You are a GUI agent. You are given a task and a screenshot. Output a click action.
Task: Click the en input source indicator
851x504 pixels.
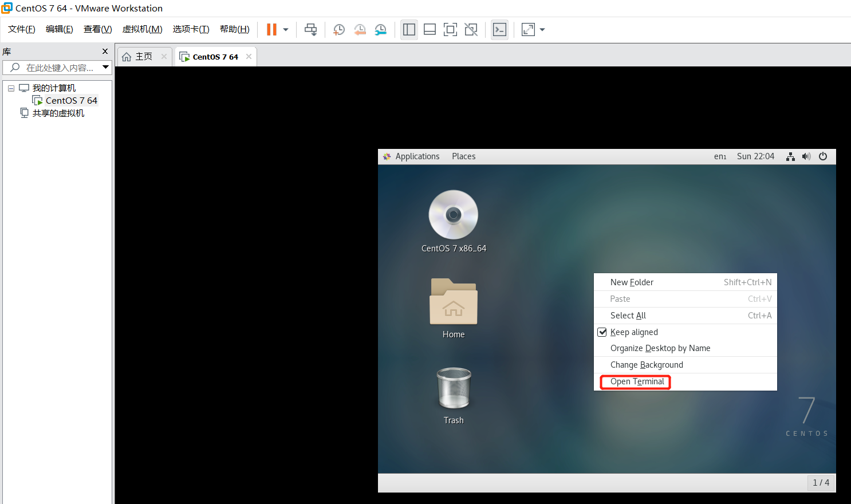(720, 156)
